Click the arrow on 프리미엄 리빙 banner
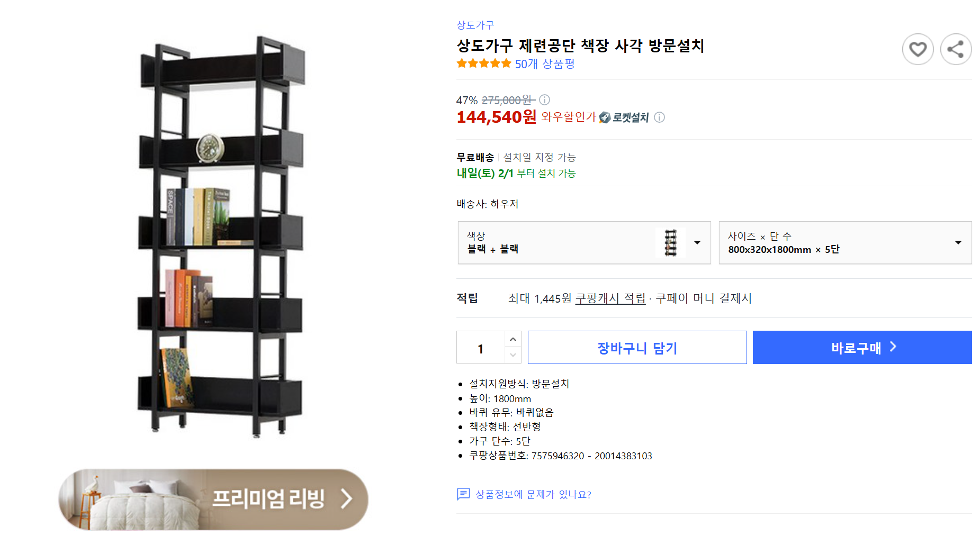Screen dimensions: 980x545 pos(346,498)
